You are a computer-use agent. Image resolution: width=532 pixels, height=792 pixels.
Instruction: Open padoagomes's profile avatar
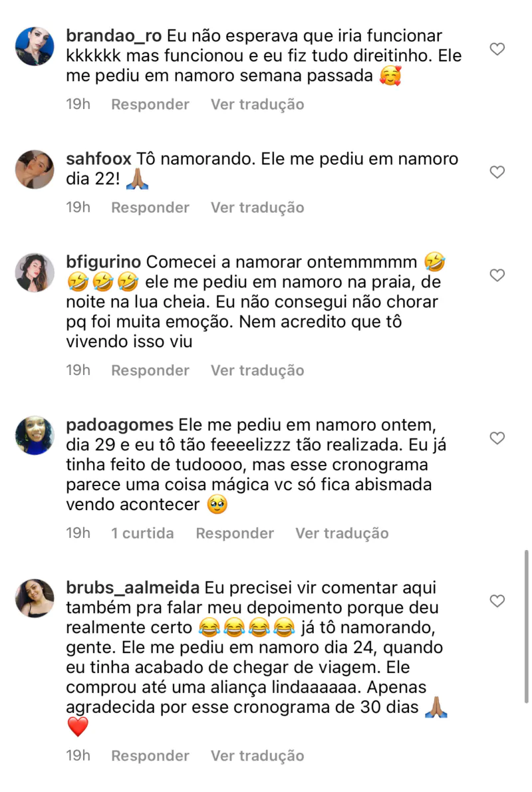pos(35,436)
